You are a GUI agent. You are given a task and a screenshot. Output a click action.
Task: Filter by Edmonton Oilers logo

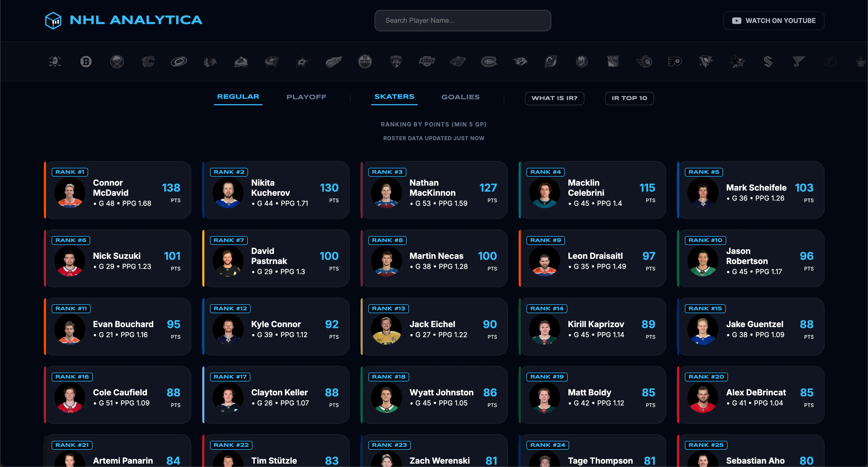click(365, 62)
